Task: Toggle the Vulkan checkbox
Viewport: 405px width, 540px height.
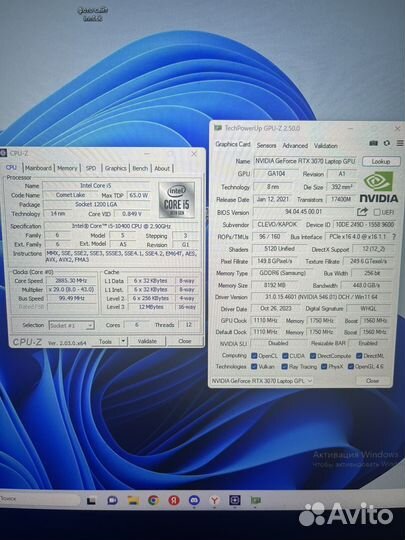Action: pos(254,366)
